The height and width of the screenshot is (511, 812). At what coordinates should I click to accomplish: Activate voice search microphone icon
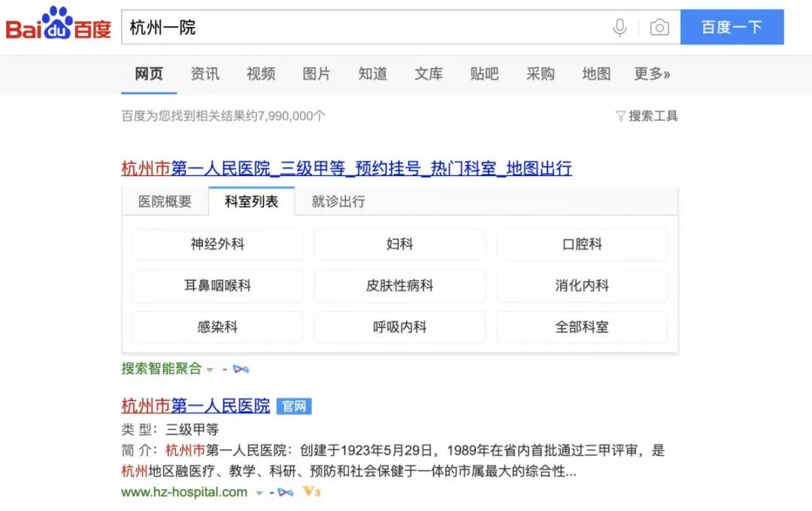(x=620, y=27)
